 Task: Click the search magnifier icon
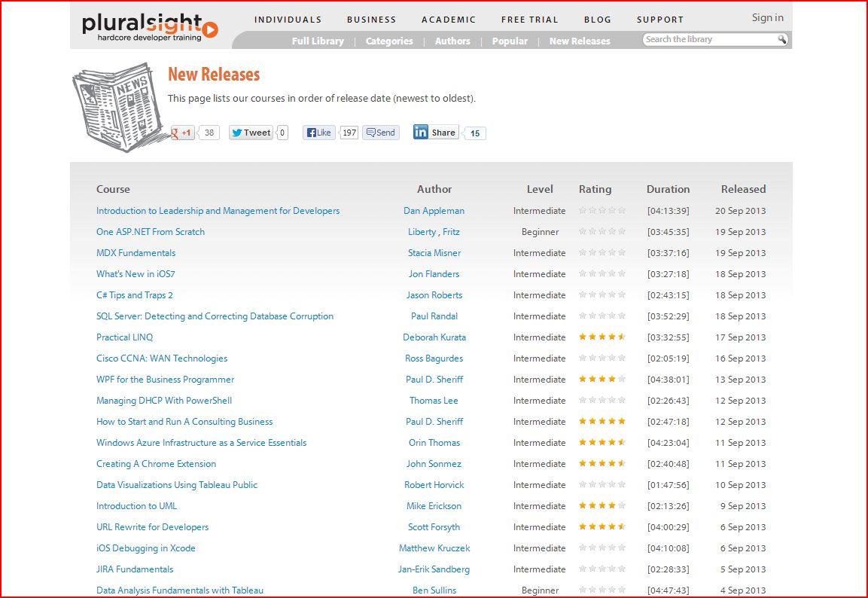click(781, 39)
